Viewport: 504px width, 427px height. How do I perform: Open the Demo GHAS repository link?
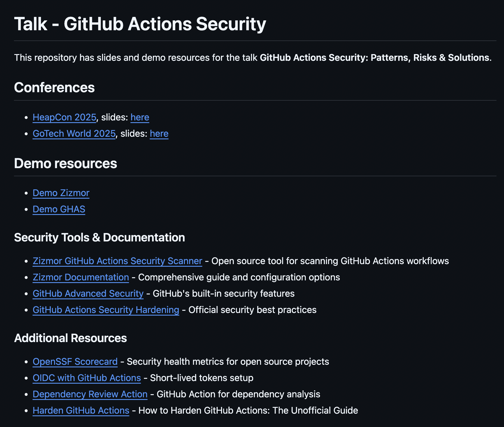[59, 209]
